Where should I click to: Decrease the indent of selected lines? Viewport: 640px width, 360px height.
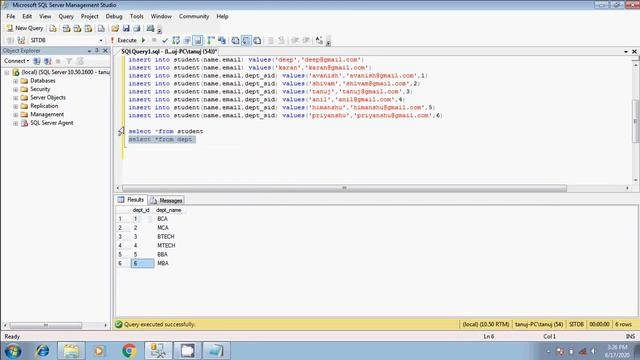(x=295, y=40)
